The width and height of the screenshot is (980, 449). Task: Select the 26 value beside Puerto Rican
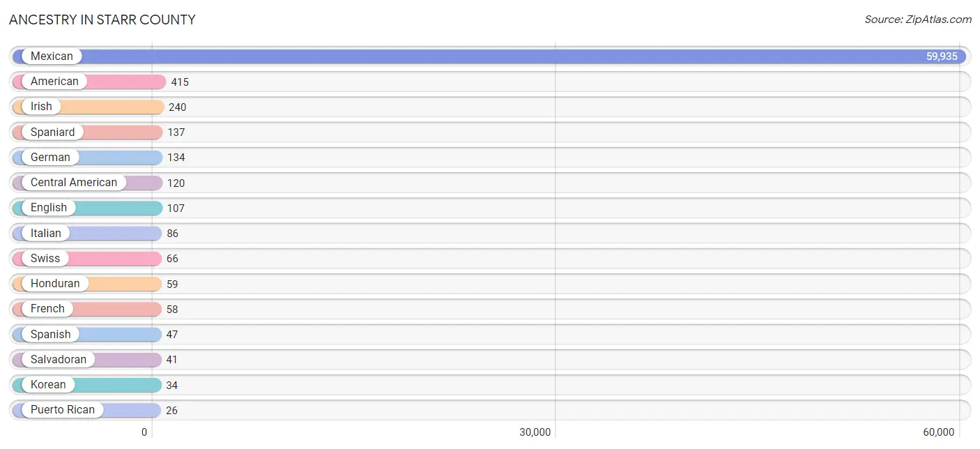click(x=171, y=410)
